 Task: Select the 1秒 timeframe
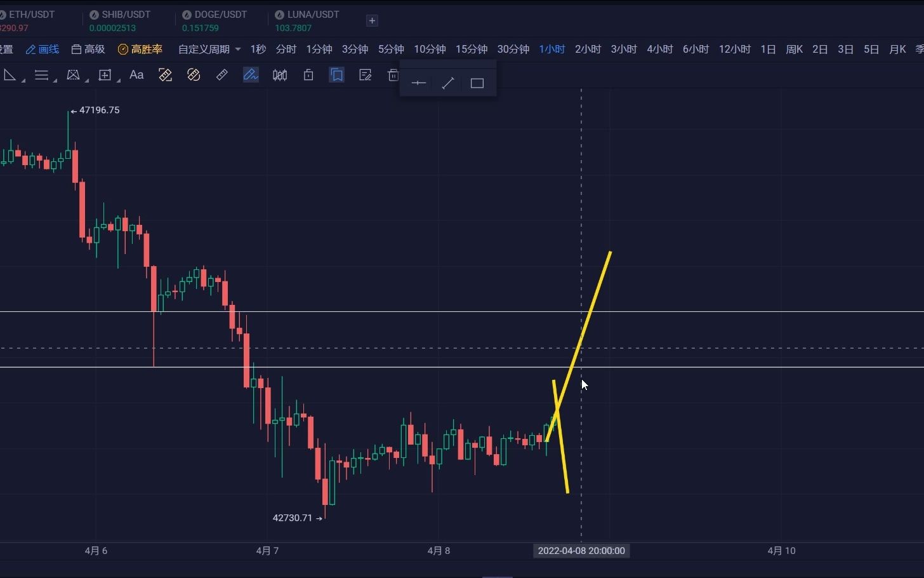258,49
